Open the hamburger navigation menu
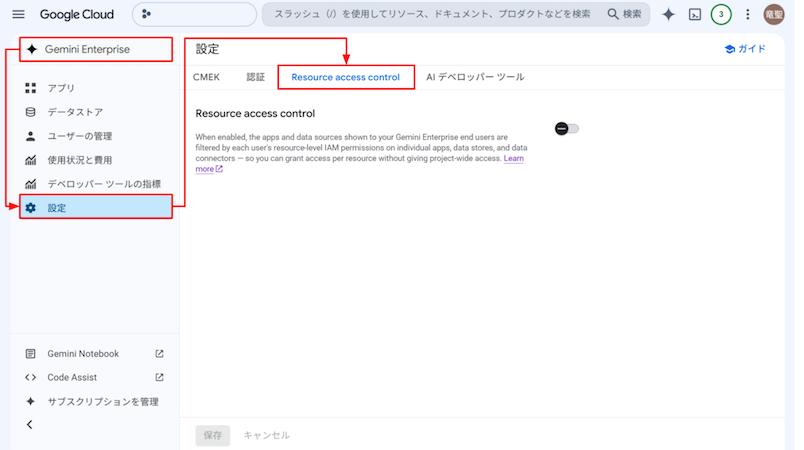This screenshot has height=450, width=804. [x=18, y=14]
